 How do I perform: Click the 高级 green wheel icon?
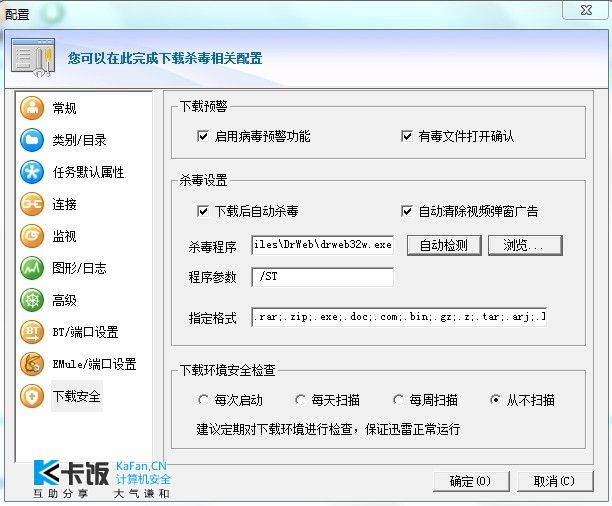click(x=32, y=300)
